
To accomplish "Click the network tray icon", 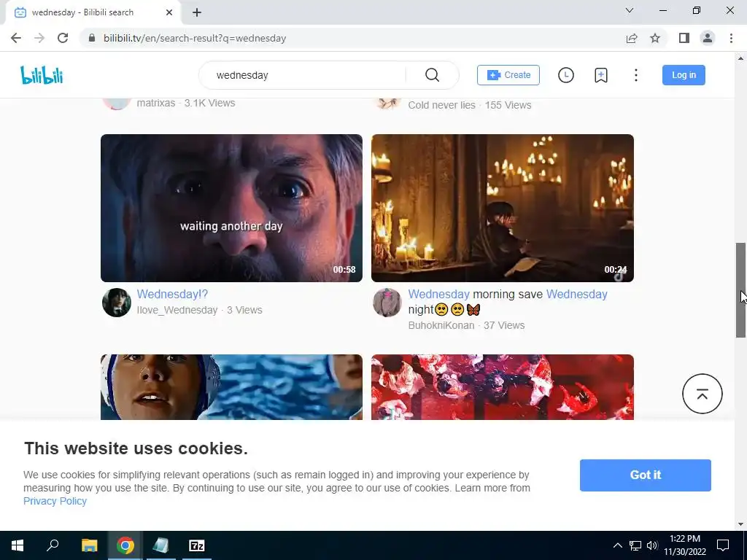I will pos(635,545).
